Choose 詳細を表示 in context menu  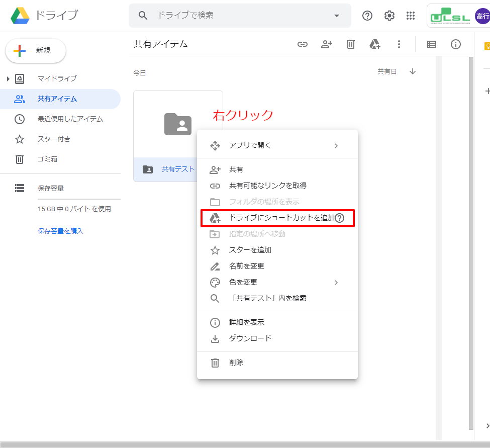[277, 322]
